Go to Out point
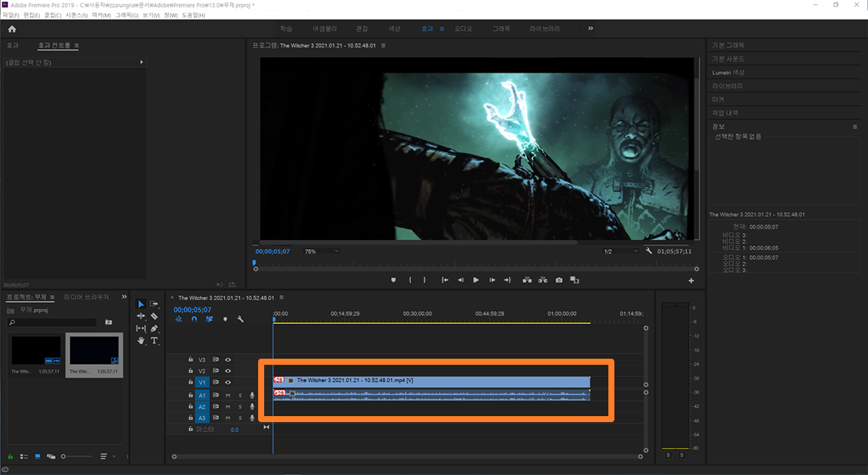Screen dimensions: 868x475 [507, 280]
